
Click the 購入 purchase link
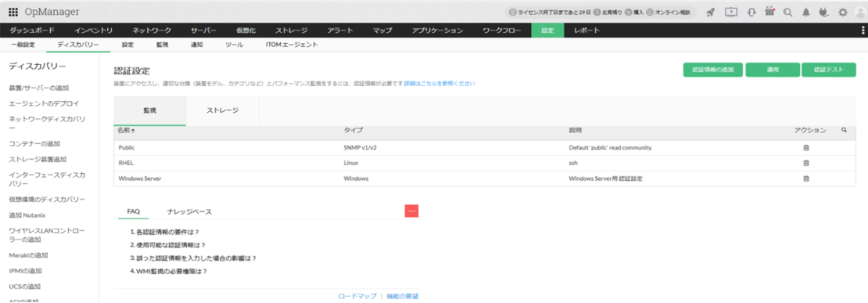[x=634, y=12]
